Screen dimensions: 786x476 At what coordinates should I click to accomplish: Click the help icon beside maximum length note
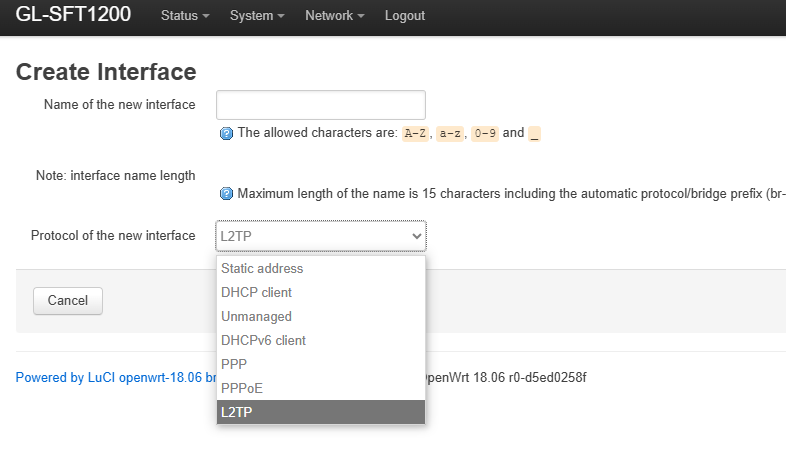(226, 194)
